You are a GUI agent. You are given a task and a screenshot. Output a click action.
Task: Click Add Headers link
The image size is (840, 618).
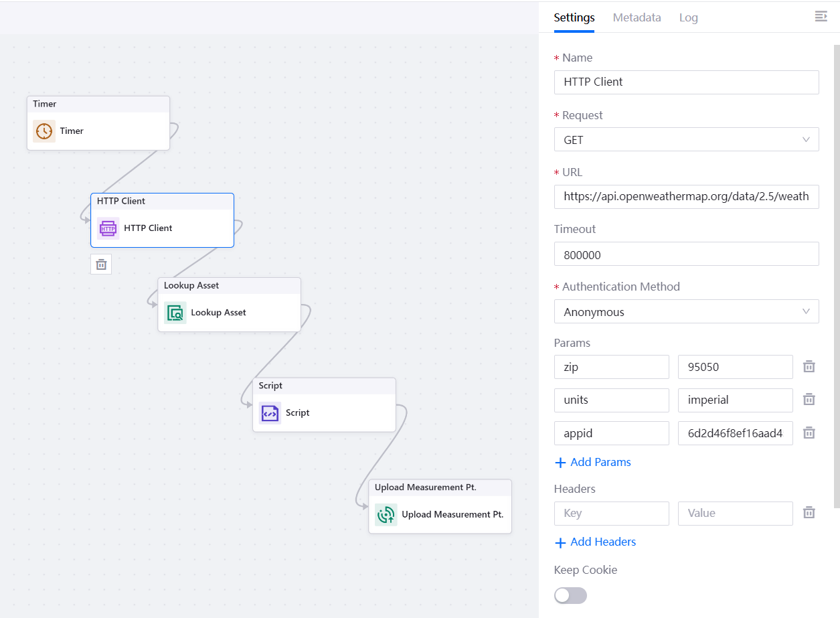pyautogui.click(x=596, y=542)
